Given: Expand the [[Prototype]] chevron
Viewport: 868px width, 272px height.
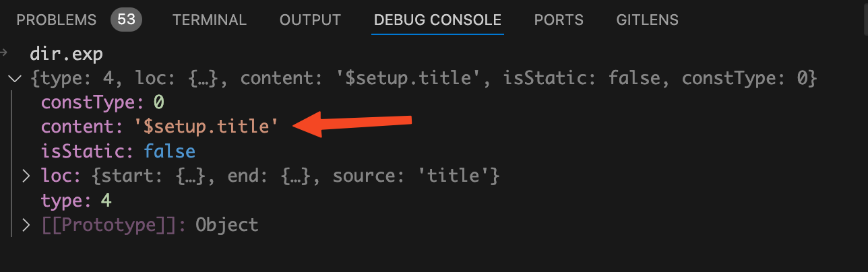Looking at the screenshot, I should [x=26, y=225].
